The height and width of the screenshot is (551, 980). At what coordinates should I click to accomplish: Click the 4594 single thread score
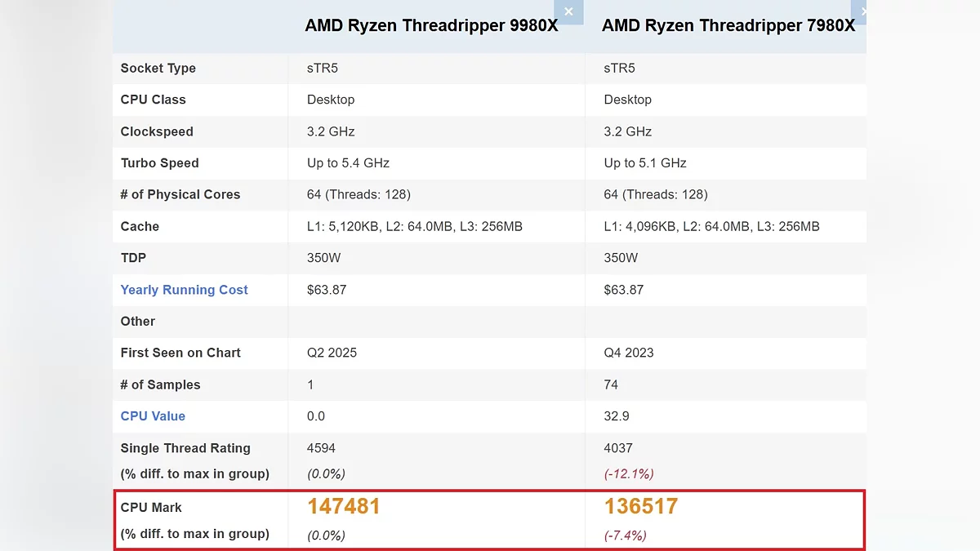[321, 448]
